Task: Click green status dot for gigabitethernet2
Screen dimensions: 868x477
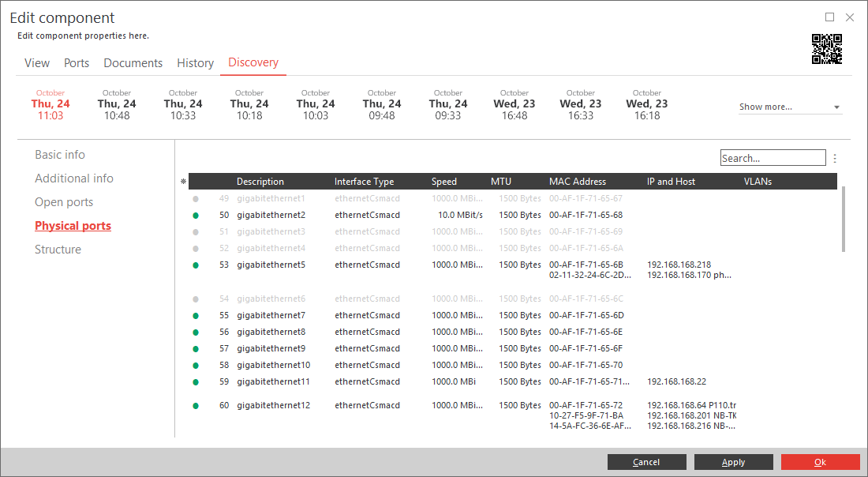Action: pos(196,216)
